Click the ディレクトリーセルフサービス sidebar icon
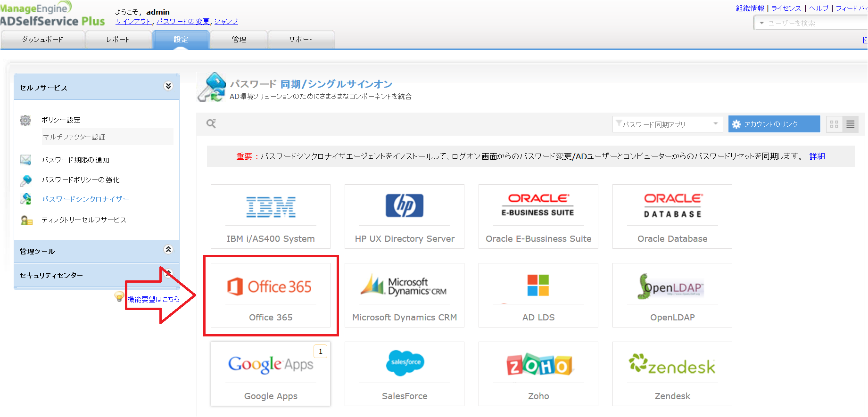This screenshot has height=417, width=868. pos(26,220)
